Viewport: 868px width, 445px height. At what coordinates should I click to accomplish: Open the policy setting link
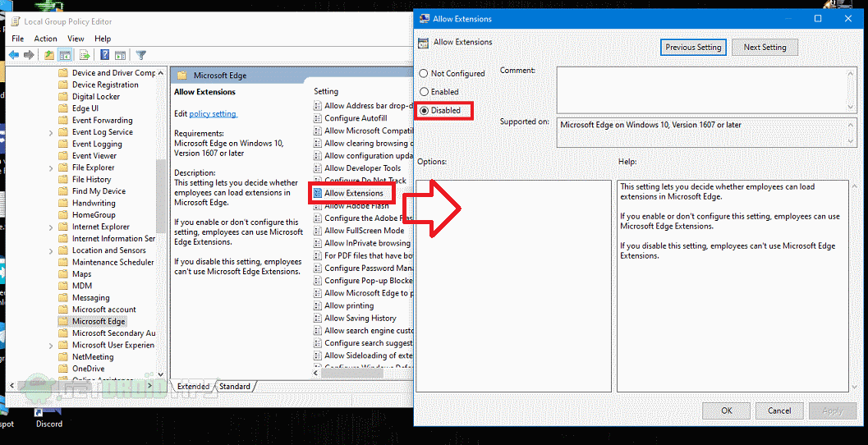click(213, 114)
